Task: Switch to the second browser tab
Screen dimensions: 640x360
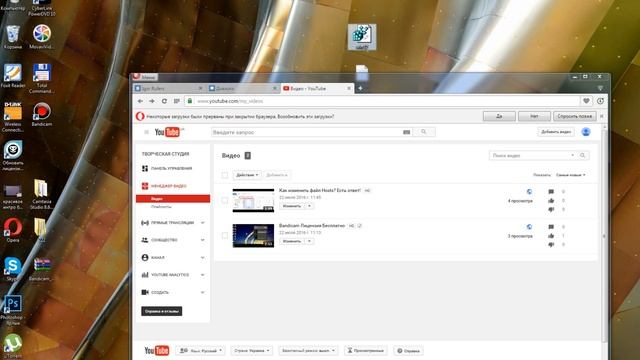Action: coord(242,88)
